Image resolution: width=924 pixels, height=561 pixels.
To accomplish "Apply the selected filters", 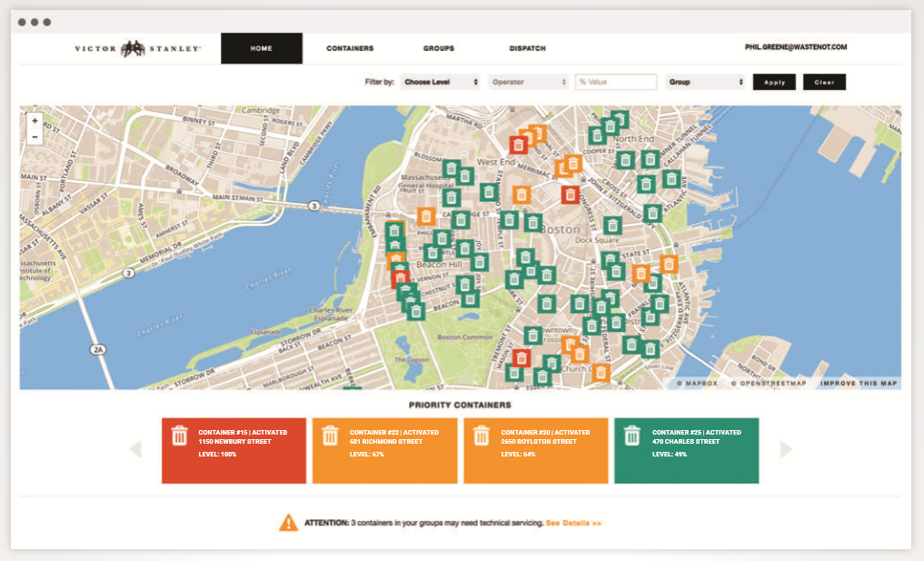I will pos(774,82).
